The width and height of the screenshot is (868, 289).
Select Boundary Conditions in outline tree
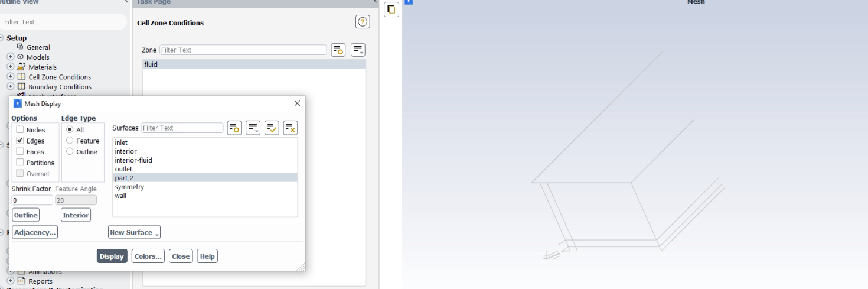(60, 87)
